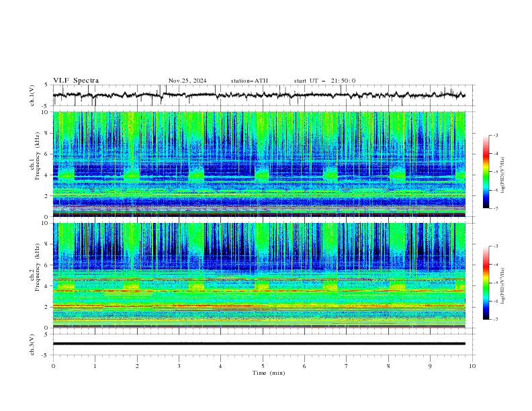Click the ch.1 colorbar 'log(PSD)(V²/Hz)' label

[503, 175]
